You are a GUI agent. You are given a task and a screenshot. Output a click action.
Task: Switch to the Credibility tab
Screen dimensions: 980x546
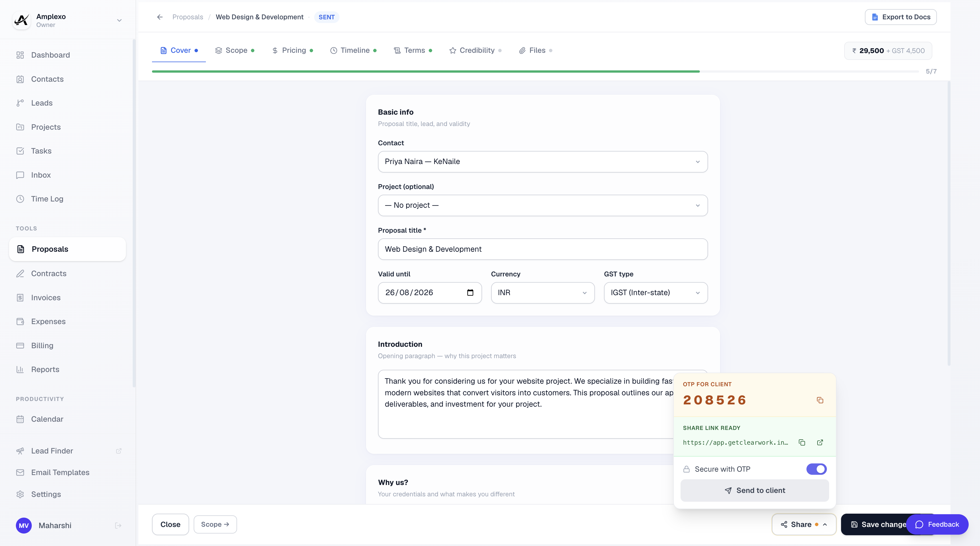click(475, 50)
